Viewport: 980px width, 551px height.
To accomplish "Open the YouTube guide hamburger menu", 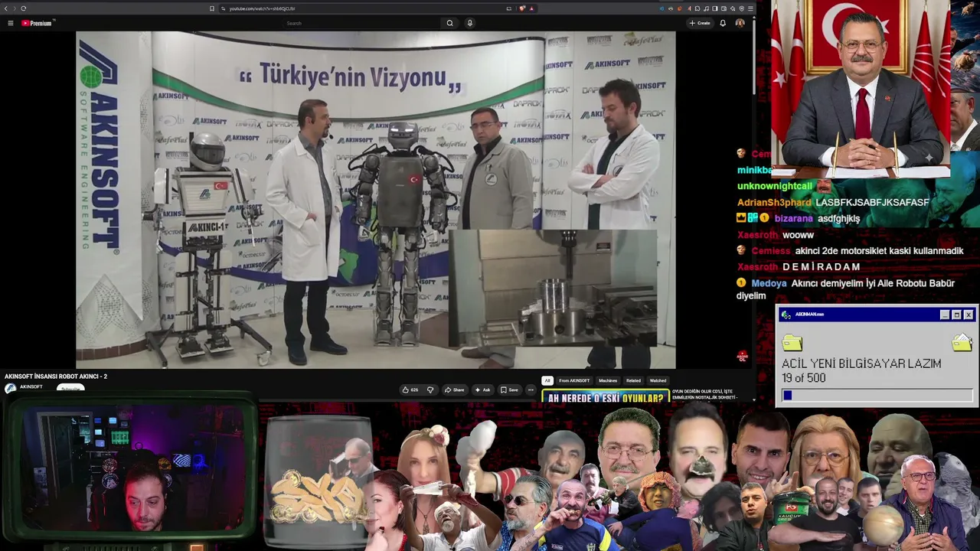I will pos(11,23).
